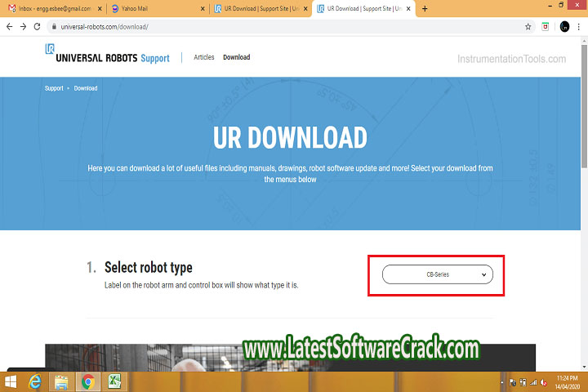This screenshot has width=588, height=392.
Task: Click the scrollbar up arrow
Action: [x=584, y=40]
